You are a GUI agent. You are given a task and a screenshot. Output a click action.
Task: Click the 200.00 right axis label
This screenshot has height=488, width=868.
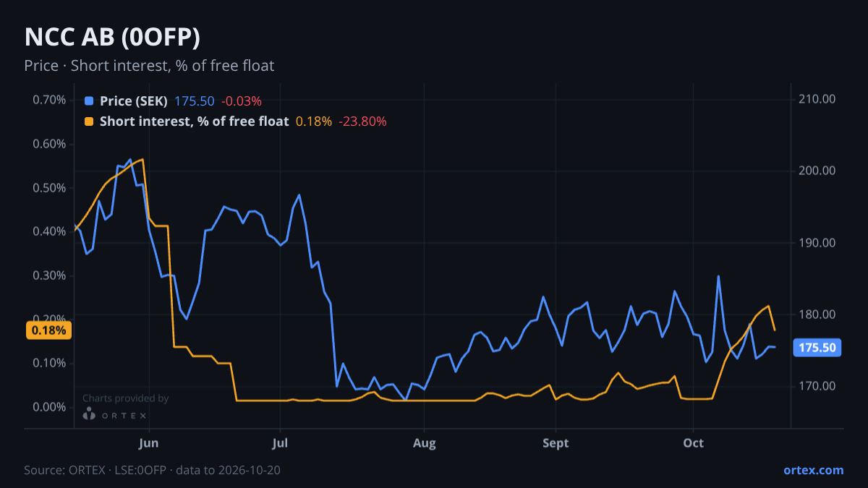(817, 171)
